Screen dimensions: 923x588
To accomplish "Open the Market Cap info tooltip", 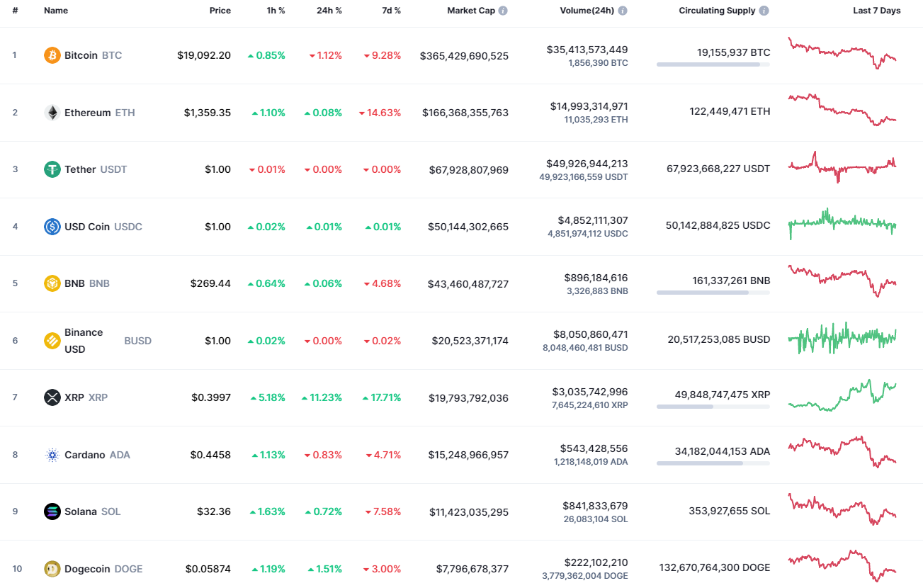I will (x=503, y=10).
